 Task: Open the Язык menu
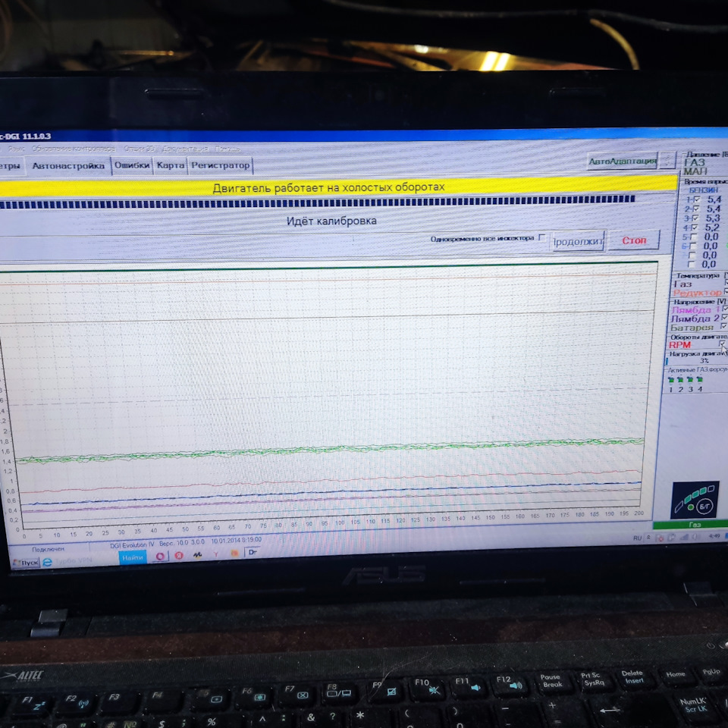pyautogui.click(x=16, y=149)
